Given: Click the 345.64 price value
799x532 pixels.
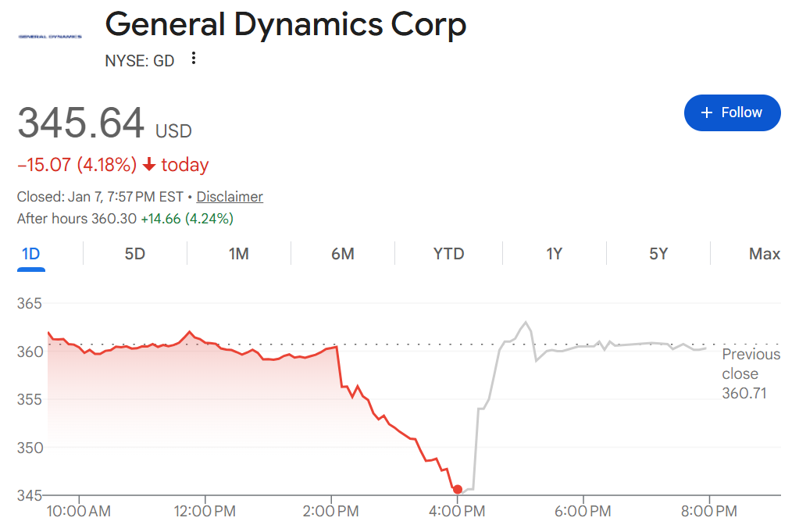Looking at the screenshot, I should pyautogui.click(x=81, y=123).
